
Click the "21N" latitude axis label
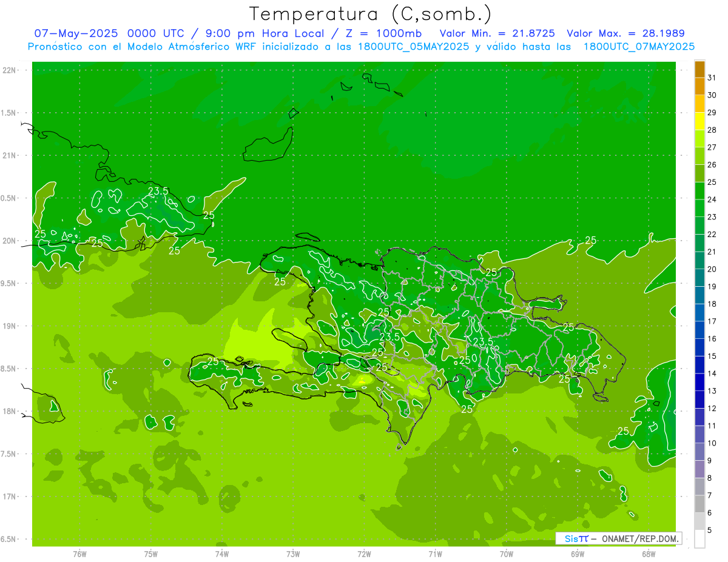pos(10,155)
